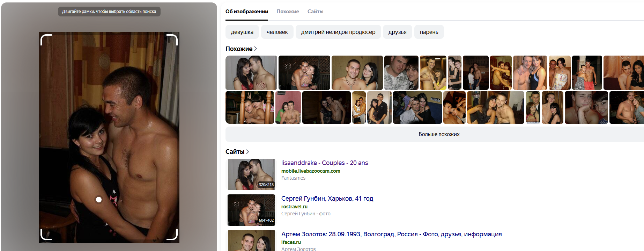Open similar thumbnail with man in white patterned shirt
Screen dimensions: 644x251
coord(401,73)
